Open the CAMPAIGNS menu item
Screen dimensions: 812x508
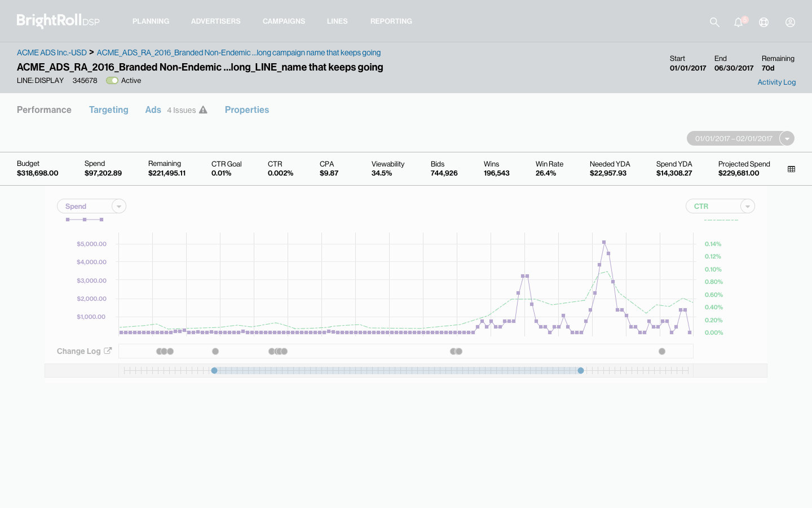[x=284, y=21]
